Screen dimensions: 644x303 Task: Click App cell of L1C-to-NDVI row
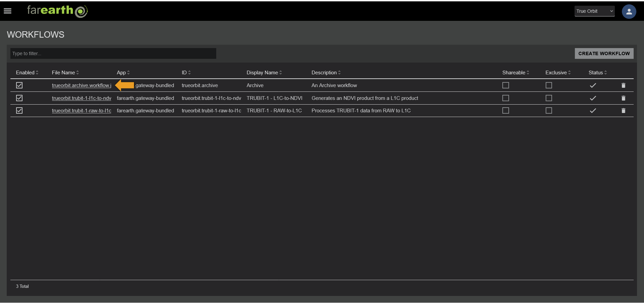pyautogui.click(x=145, y=98)
